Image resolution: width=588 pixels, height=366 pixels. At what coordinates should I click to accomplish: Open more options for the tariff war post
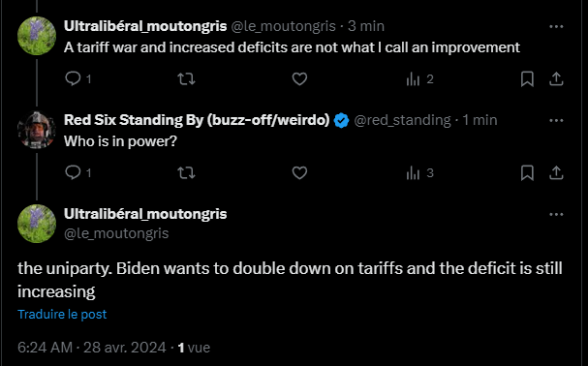coord(556,26)
